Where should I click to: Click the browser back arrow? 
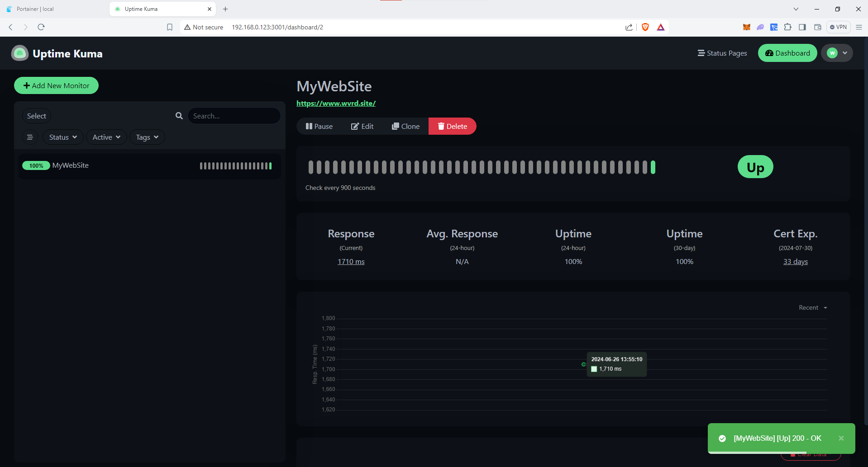10,27
